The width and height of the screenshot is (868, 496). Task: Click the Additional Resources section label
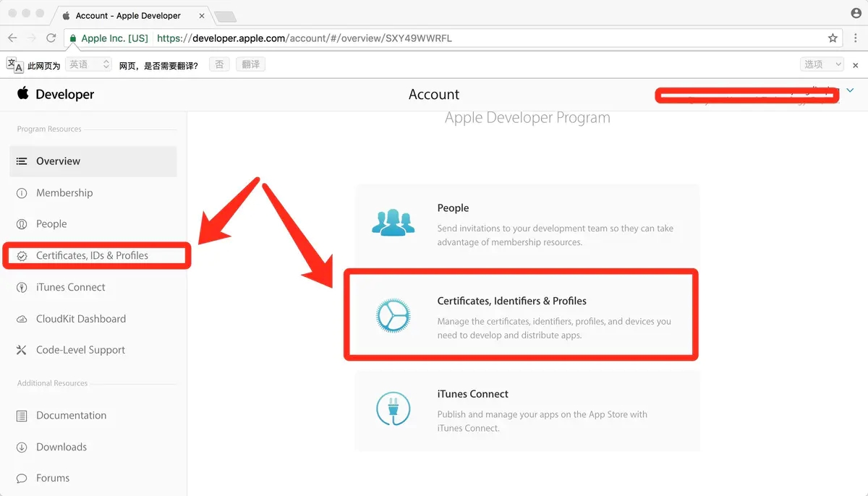coord(52,383)
